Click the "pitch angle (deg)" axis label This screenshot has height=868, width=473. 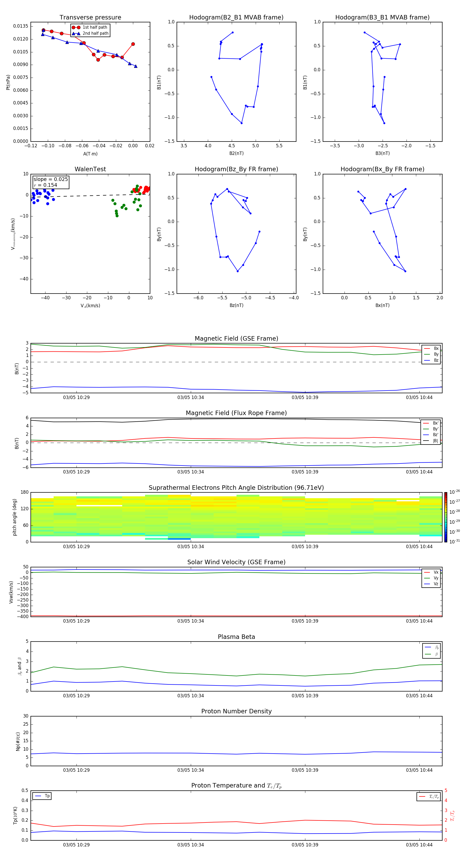point(14,517)
